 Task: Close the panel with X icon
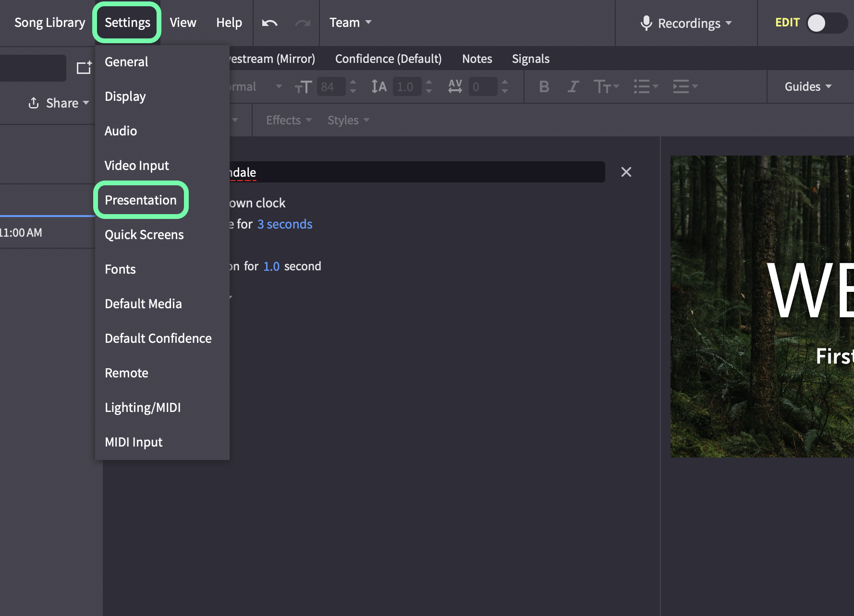click(626, 172)
